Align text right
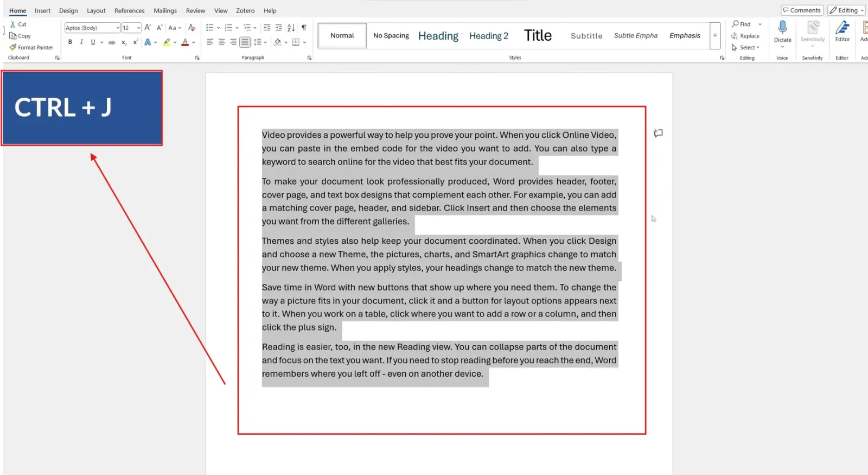 pos(233,42)
